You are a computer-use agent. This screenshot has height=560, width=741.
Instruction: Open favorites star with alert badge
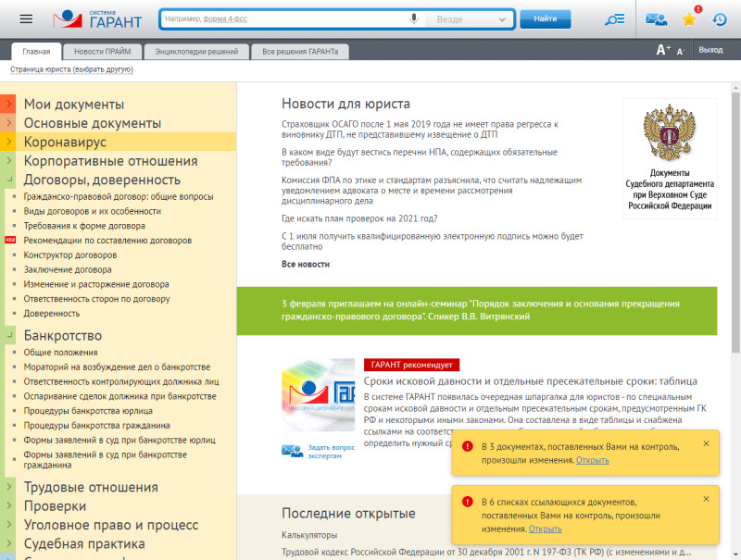689,19
